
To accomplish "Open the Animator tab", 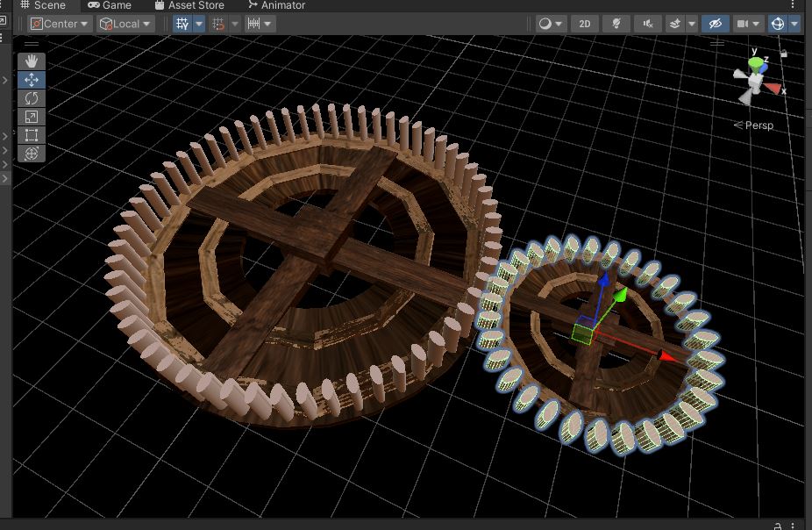I will click(x=276, y=5).
